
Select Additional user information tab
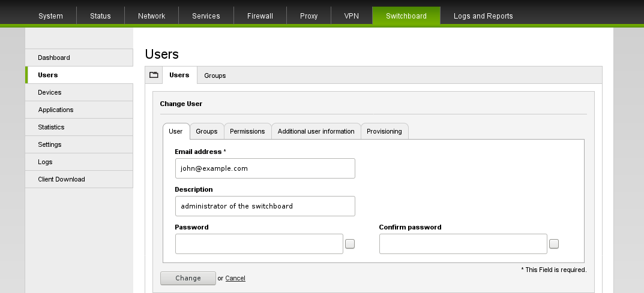[316, 131]
